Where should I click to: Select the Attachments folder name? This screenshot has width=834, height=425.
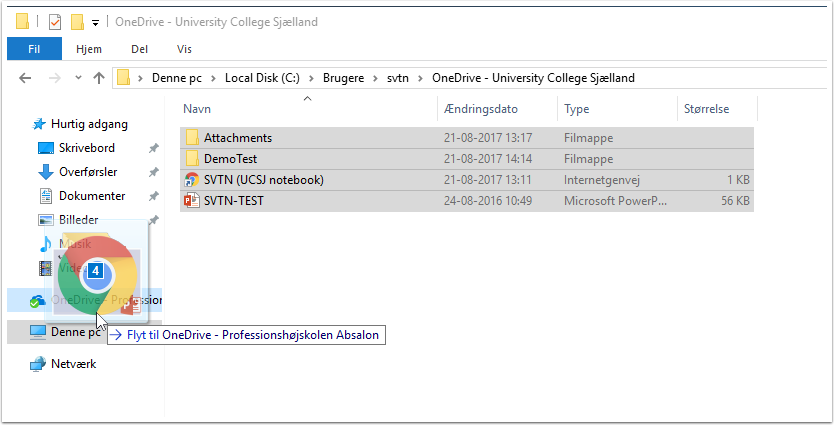point(238,138)
